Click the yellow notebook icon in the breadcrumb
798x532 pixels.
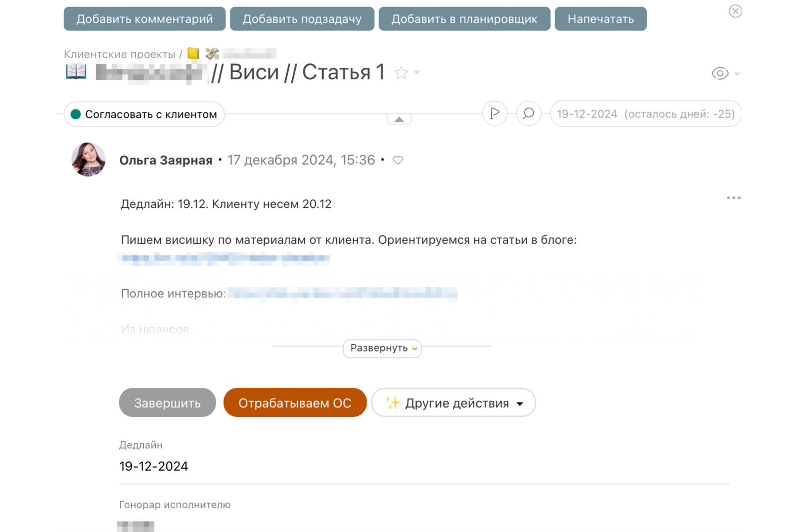[193, 53]
